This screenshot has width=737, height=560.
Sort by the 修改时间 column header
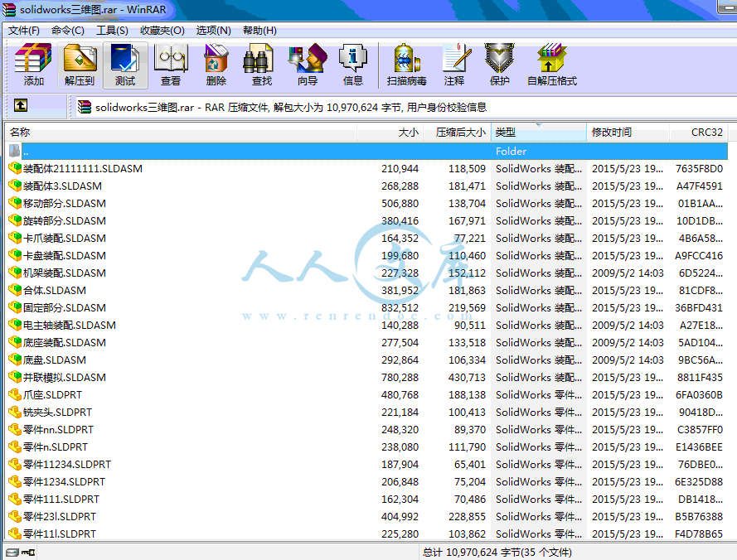tap(628, 132)
